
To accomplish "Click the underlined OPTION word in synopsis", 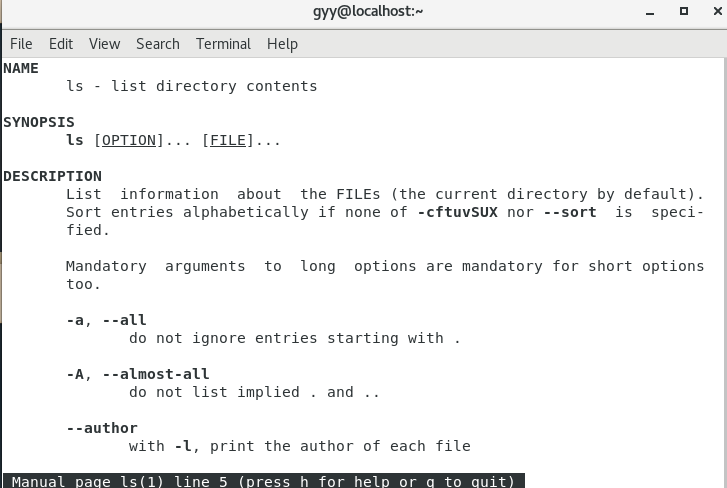I will point(129,140).
